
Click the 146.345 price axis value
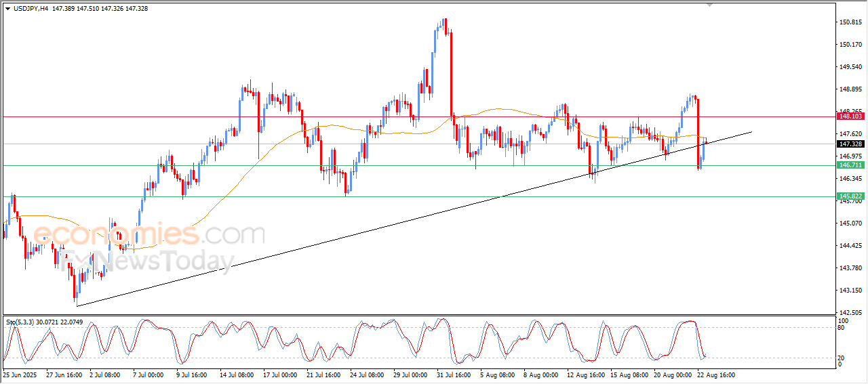(850, 179)
